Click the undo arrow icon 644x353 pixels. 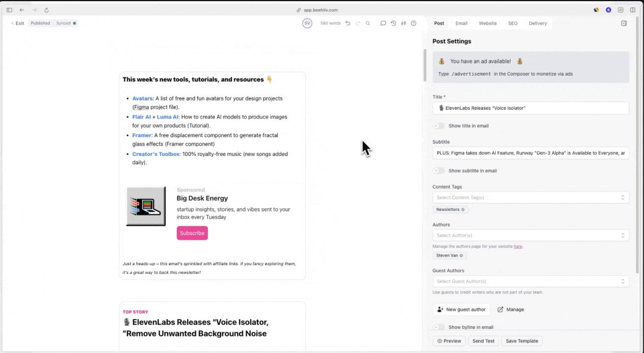(x=348, y=23)
